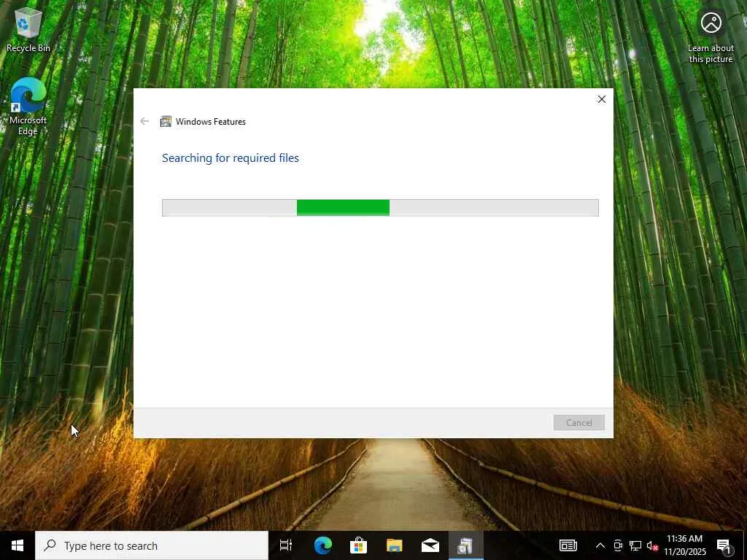This screenshot has height=560, width=747.
Task: Click the Meet Now tray icon
Action: pos(618,545)
